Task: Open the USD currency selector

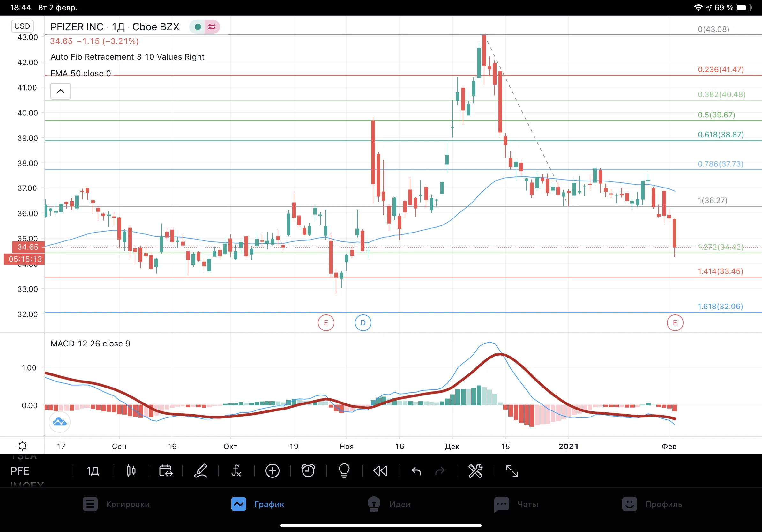Action: coord(22,26)
